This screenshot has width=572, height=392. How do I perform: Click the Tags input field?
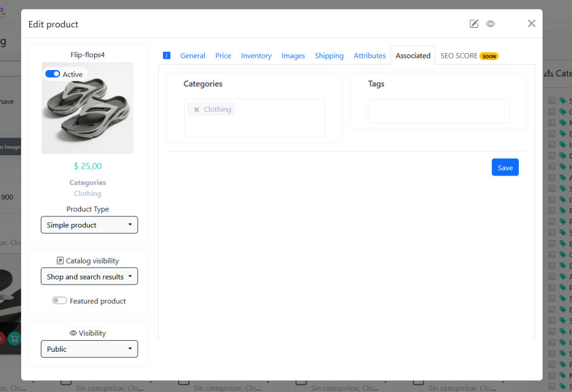point(438,111)
